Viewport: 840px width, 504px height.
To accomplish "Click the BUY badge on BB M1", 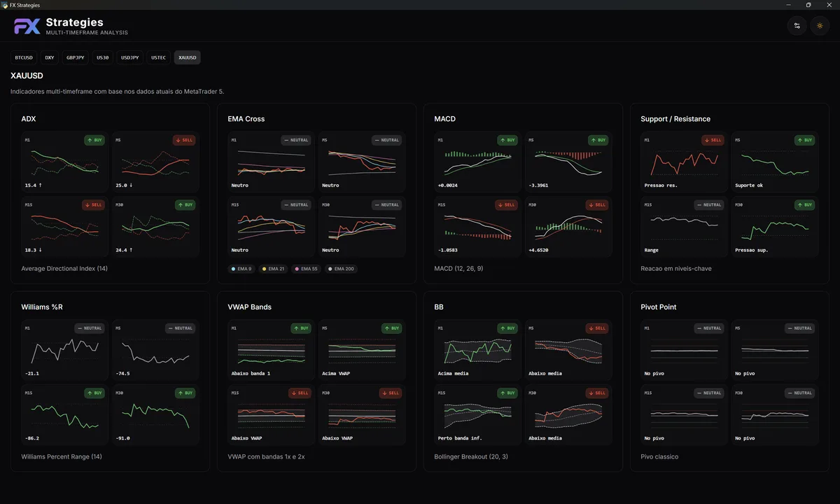I will [x=507, y=328].
